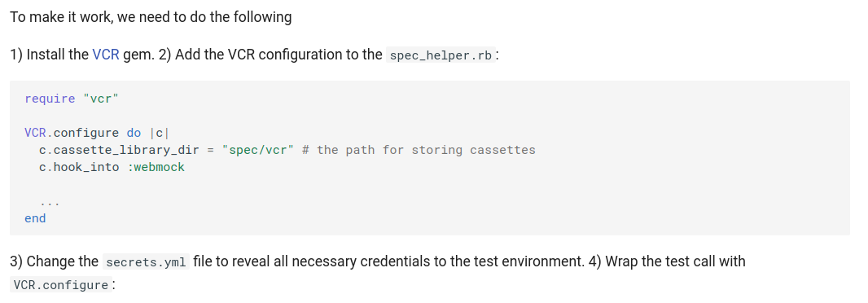The image size is (868, 303).
Task: Click the "Wrap the test call with" text
Action: [x=675, y=261]
